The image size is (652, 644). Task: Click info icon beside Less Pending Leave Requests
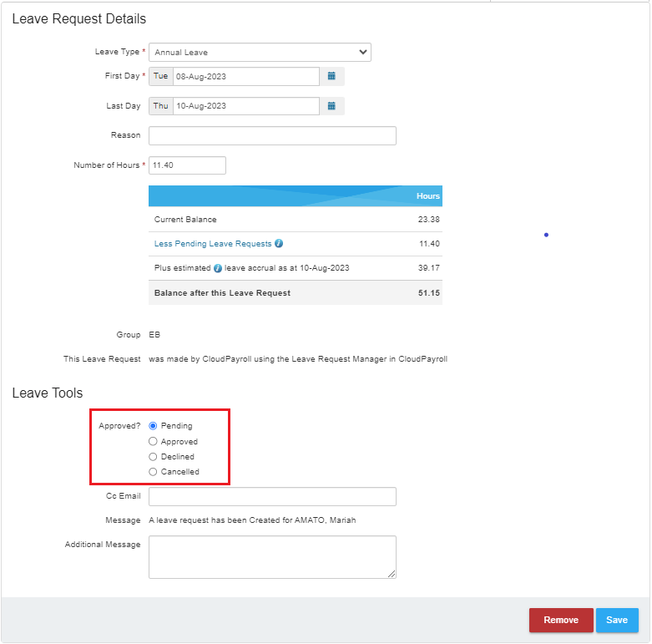tap(279, 243)
